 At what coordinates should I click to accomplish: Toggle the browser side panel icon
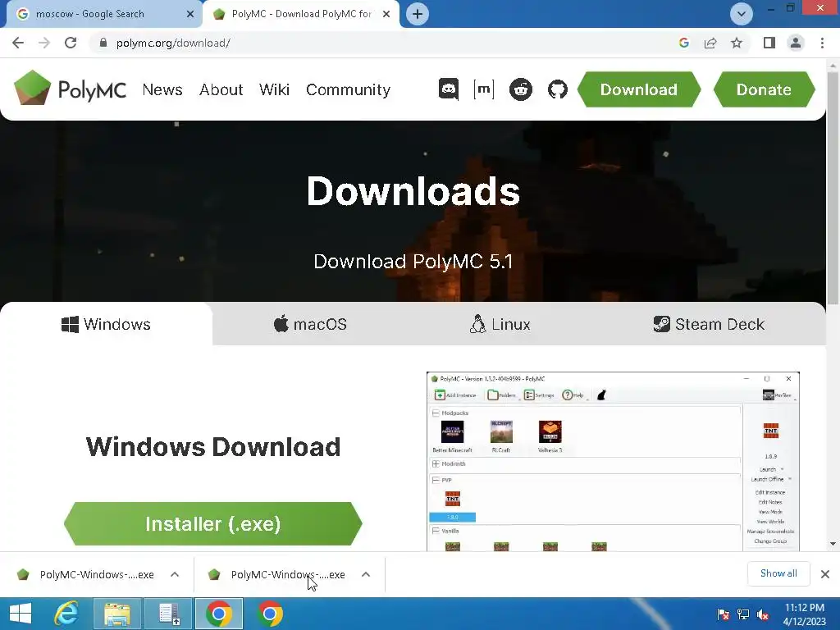pyautogui.click(x=769, y=43)
